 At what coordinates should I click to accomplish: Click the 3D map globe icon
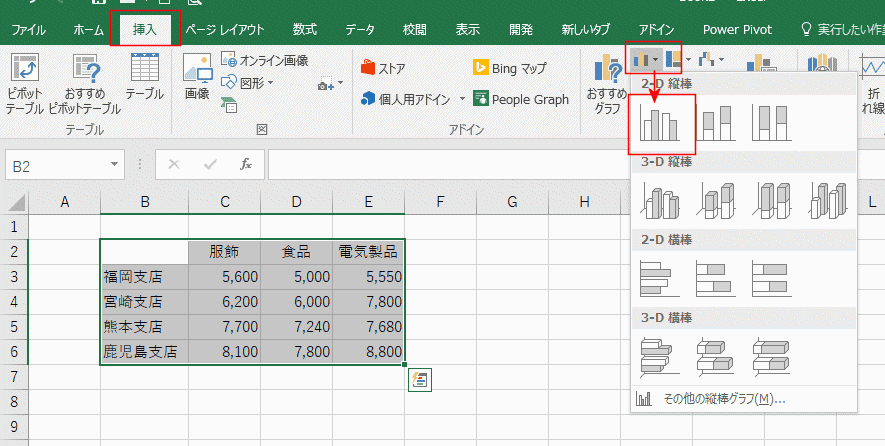pos(822,62)
